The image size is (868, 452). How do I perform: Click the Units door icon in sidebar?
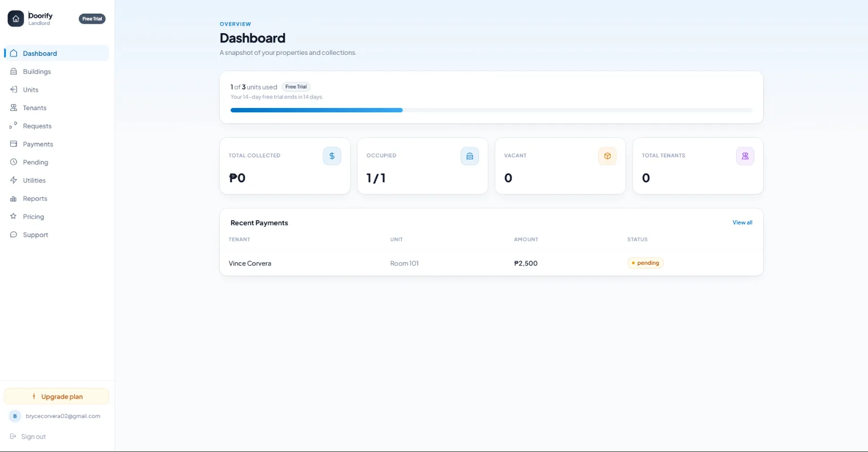(14, 90)
